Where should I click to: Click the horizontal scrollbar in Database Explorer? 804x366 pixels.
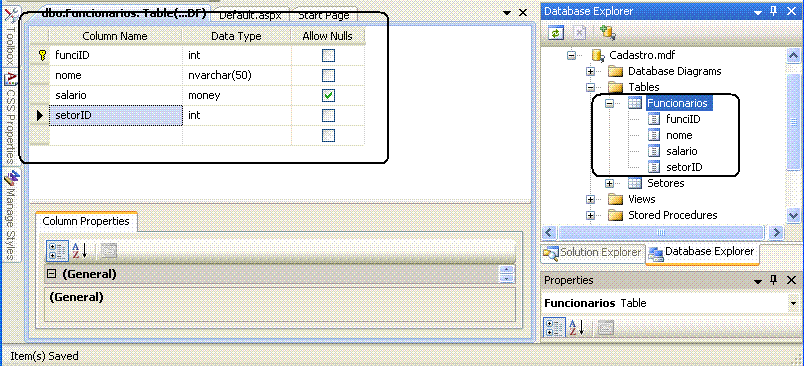[x=661, y=232]
